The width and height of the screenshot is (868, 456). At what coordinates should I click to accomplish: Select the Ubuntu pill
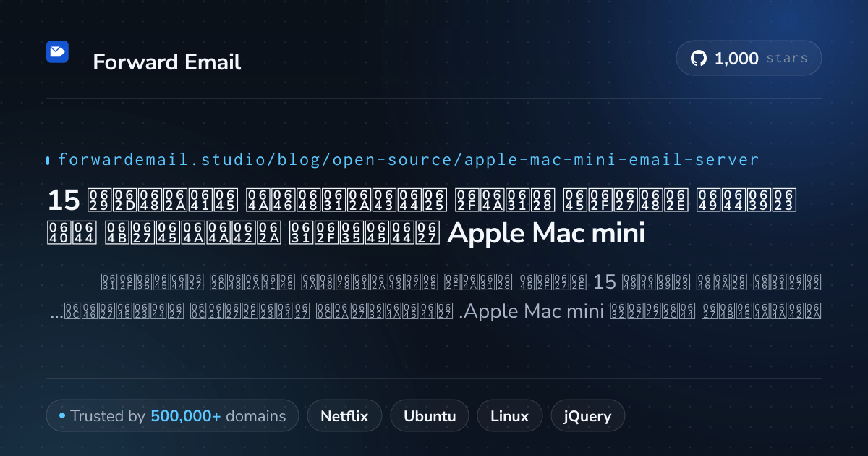pos(430,416)
